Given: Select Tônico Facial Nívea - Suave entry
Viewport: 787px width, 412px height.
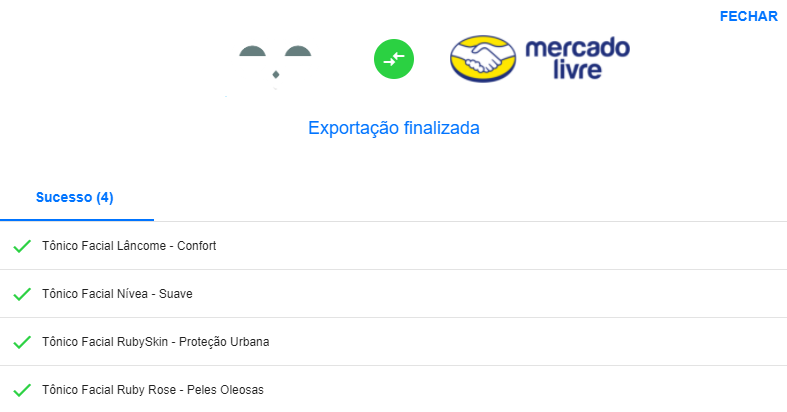Looking at the screenshot, I should 117,294.
